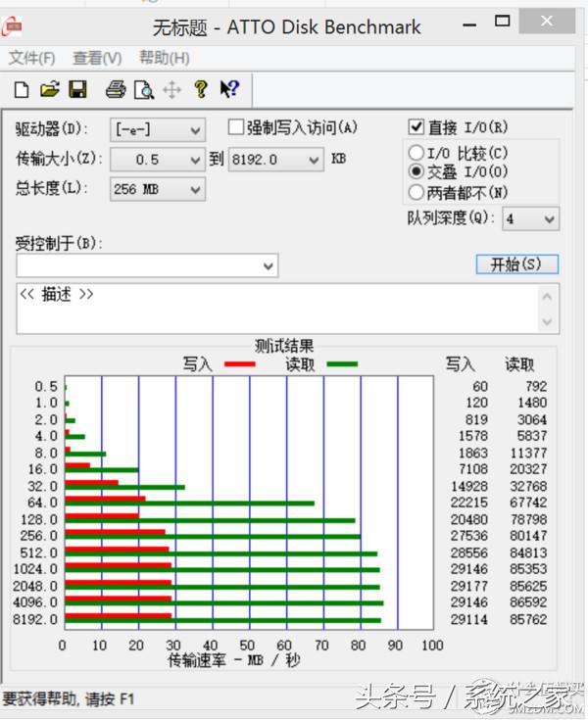Click the Save floppy disk icon
588x720 pixels.
click(x=77, y=89)
